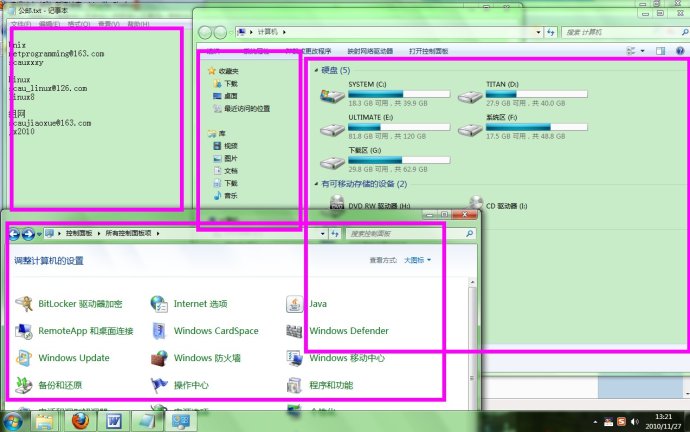690x432 pixels.
Task: Click the Forward arrow in Control Panel
Action: click(28, 234)
